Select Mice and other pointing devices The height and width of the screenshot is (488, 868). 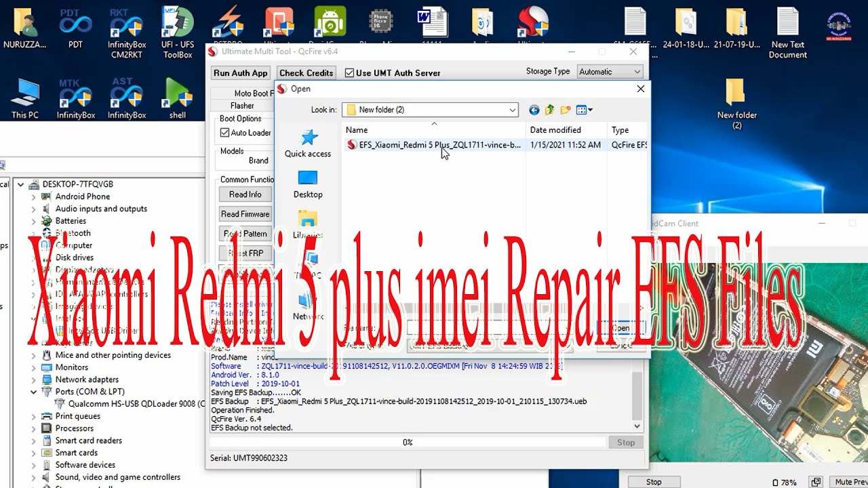click(113, 355)
